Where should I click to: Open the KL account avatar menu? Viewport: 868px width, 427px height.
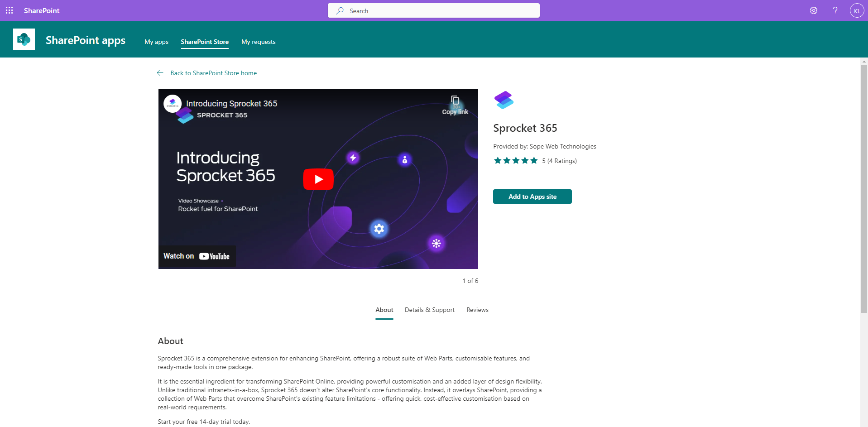point(857,10)
